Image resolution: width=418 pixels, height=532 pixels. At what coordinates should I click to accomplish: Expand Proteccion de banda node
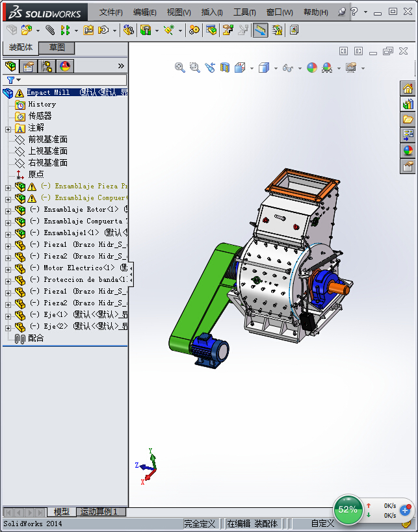click(x=8, y=281)
